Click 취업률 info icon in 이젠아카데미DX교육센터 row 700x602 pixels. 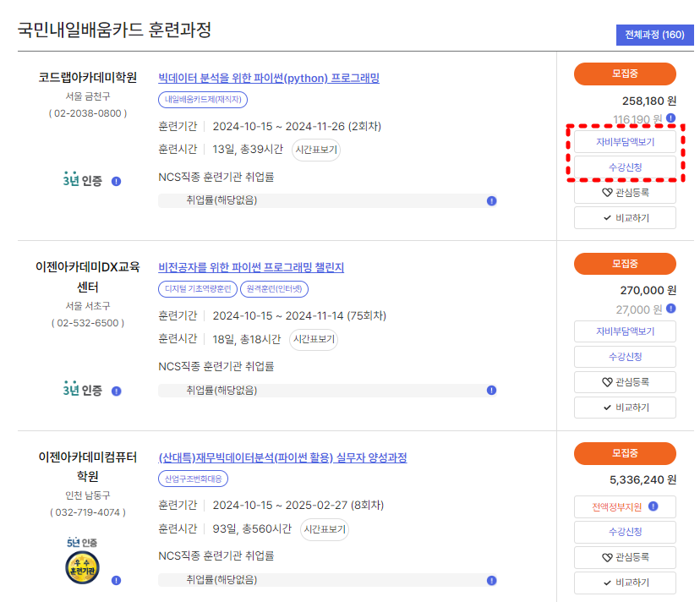pos(491,391)
